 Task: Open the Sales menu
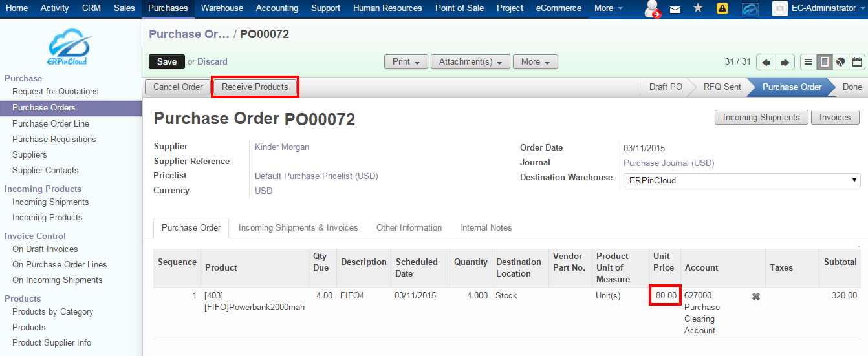click(x=124, y=8)
